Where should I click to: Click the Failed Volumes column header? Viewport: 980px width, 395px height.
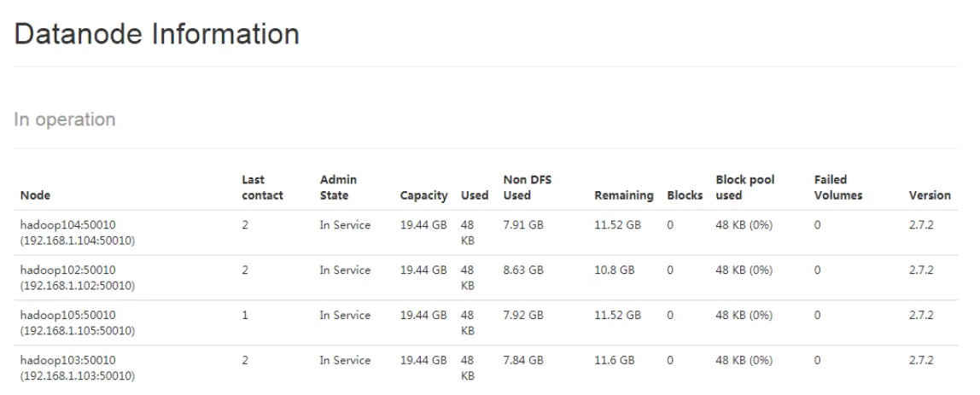(837, 188)
